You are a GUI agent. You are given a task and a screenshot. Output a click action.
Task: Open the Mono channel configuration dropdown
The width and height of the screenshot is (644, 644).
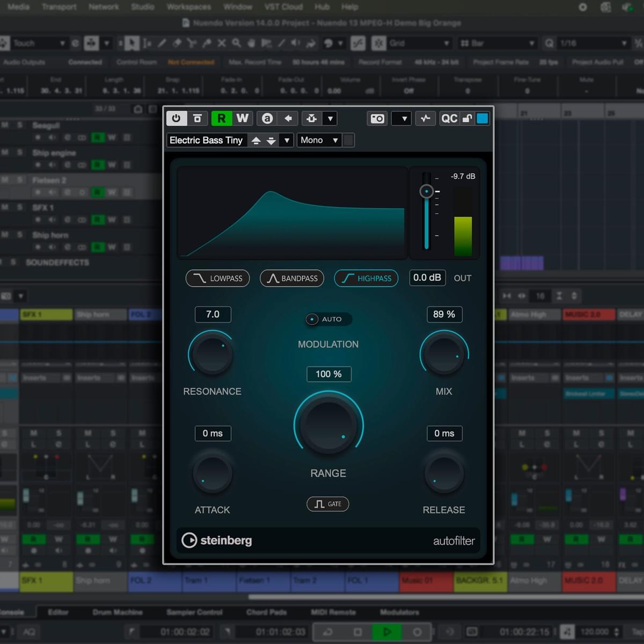(319, 141)
